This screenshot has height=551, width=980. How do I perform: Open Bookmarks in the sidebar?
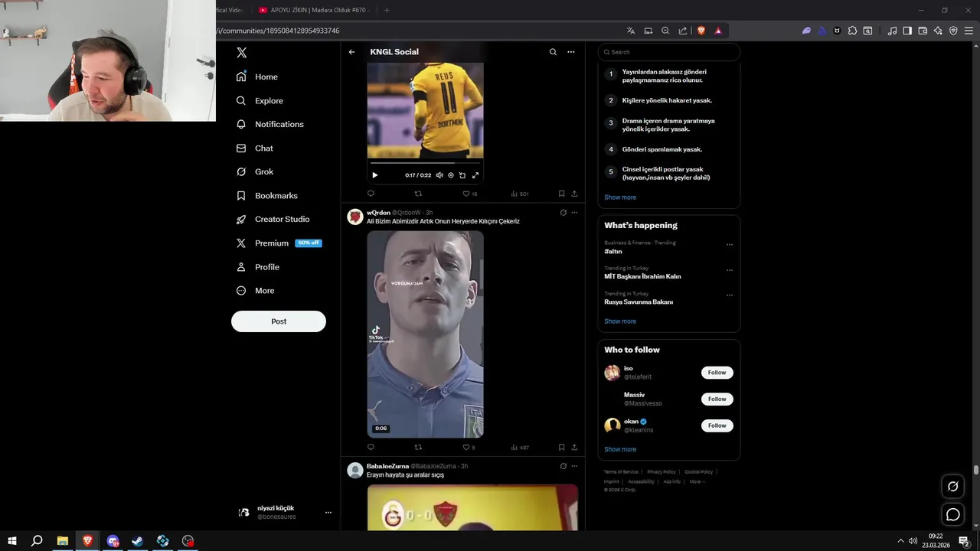[x=267, y=195]
